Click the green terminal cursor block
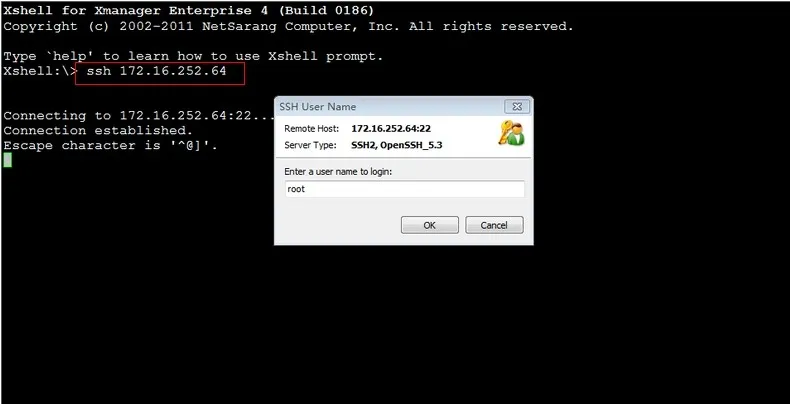The height and width of the screenshot is (404, 790). click(x=8, y=160)
